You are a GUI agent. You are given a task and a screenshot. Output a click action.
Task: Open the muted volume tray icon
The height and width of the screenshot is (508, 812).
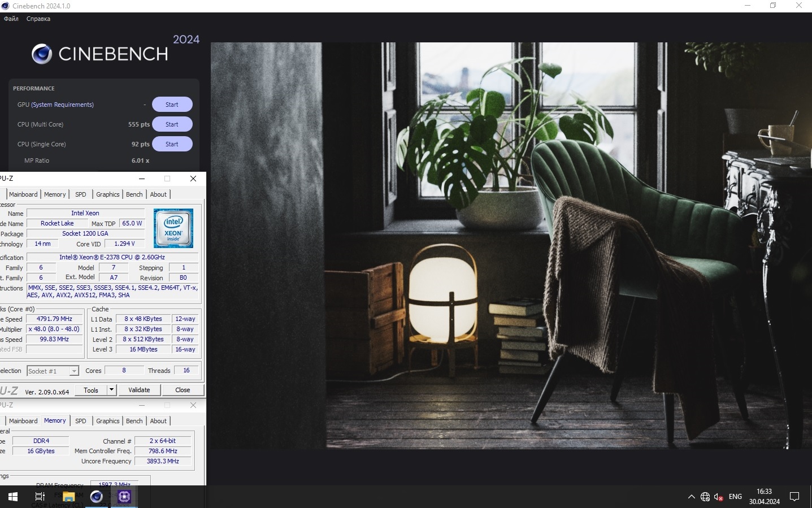click(719, 497)
